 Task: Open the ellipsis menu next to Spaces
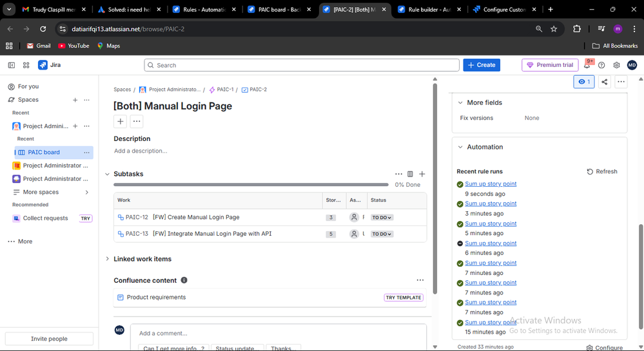pos(86,100)
